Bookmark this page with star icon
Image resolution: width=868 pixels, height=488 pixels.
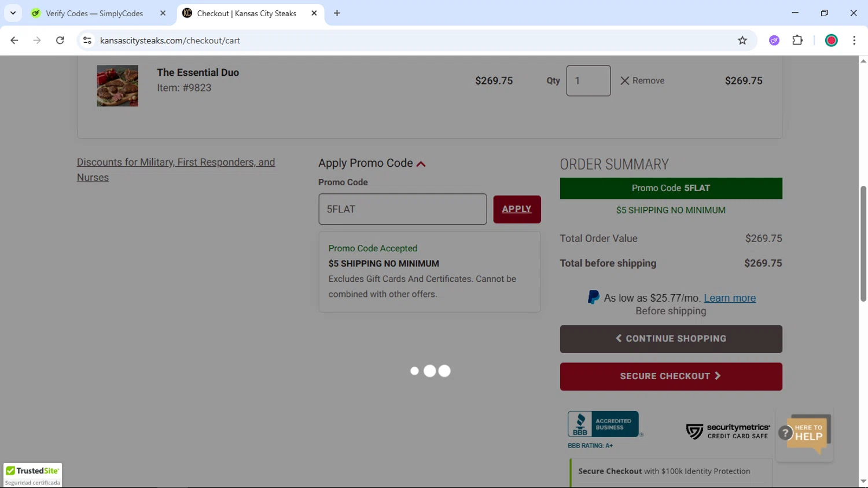point(742,41)
